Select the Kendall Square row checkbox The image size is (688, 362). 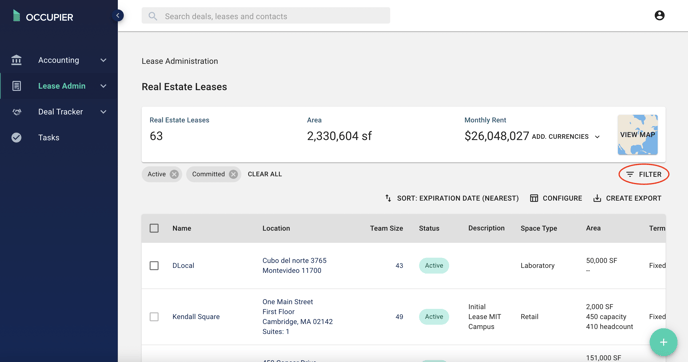154,317
